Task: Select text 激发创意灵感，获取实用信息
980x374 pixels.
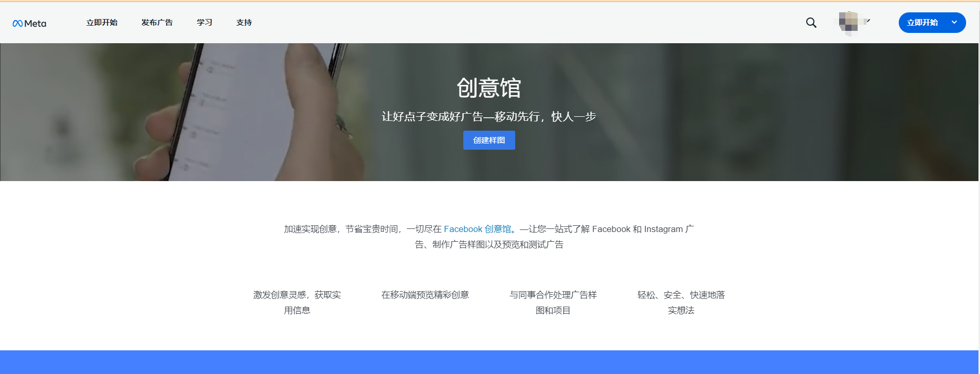Action: coord(297,302)
